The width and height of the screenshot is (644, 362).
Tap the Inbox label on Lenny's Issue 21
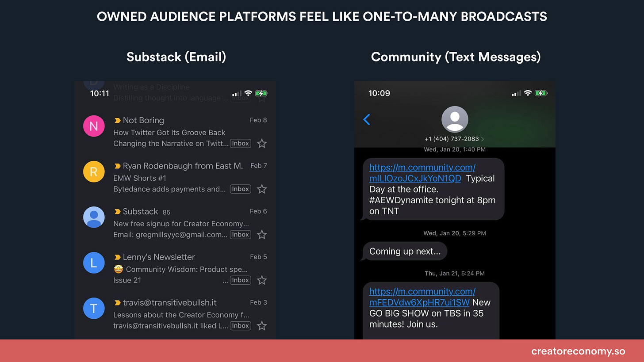tap(241, 280)
